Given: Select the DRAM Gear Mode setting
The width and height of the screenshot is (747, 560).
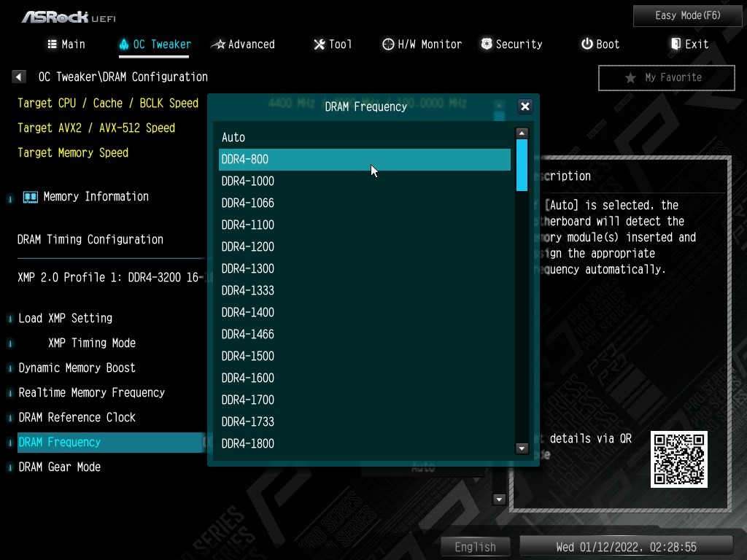Looking at the screenshot, I should point(60,467).
